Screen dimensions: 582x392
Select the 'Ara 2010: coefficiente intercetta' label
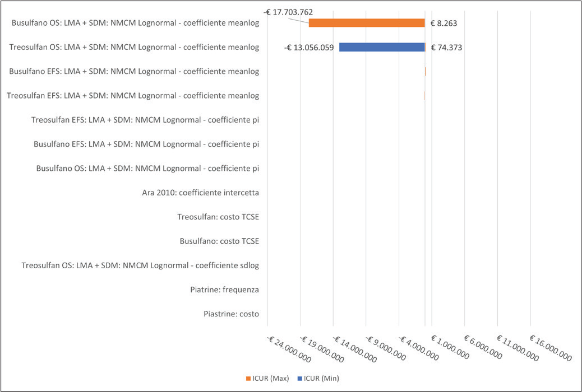[x=200, y=193]
